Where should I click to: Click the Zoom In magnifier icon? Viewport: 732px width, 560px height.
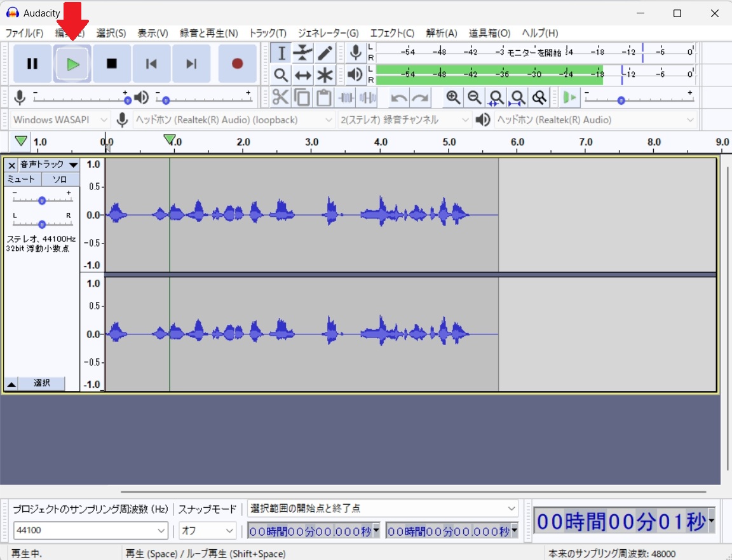tap(453, 97)
